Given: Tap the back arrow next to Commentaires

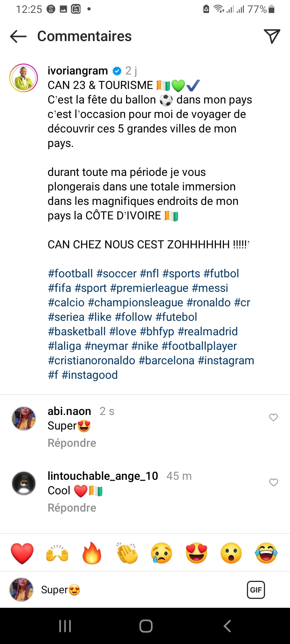Looking at the screenshot, I should coord(18,37).
